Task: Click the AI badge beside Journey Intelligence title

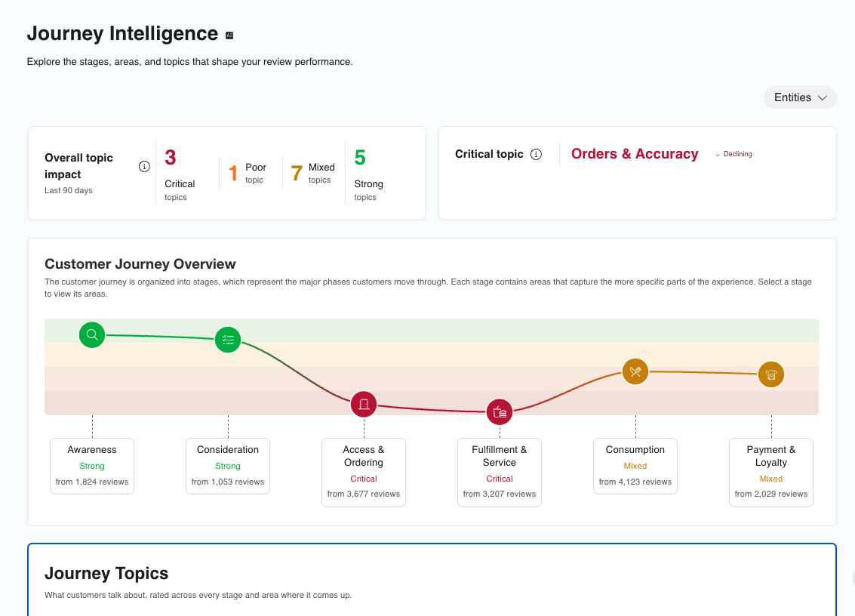Action: (x=229, y=35)
